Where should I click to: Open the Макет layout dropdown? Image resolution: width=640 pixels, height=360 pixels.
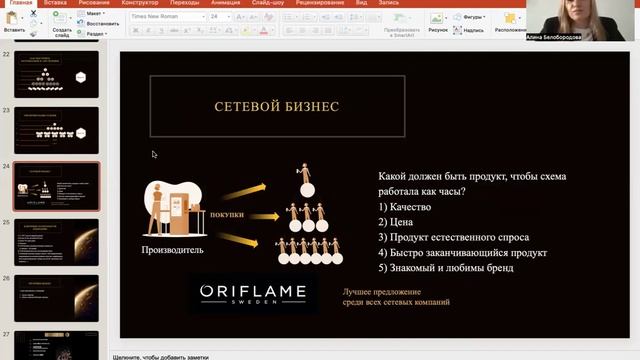pos(91,13)
